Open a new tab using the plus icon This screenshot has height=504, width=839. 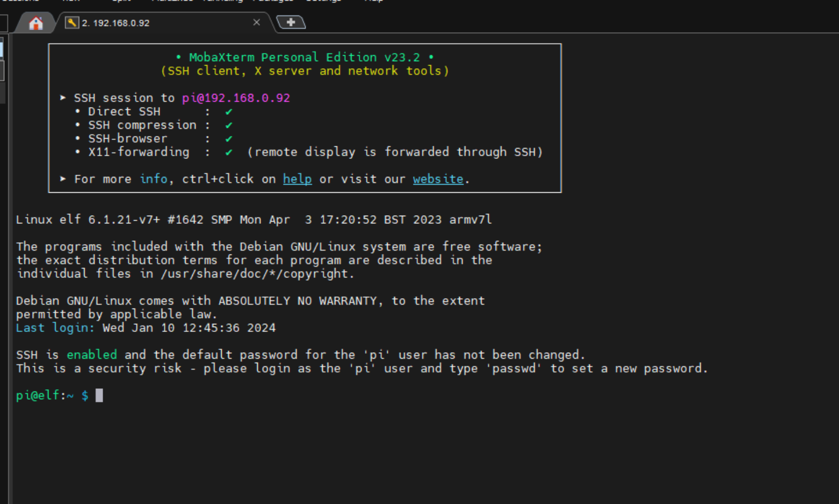click(x=291, y=22)
